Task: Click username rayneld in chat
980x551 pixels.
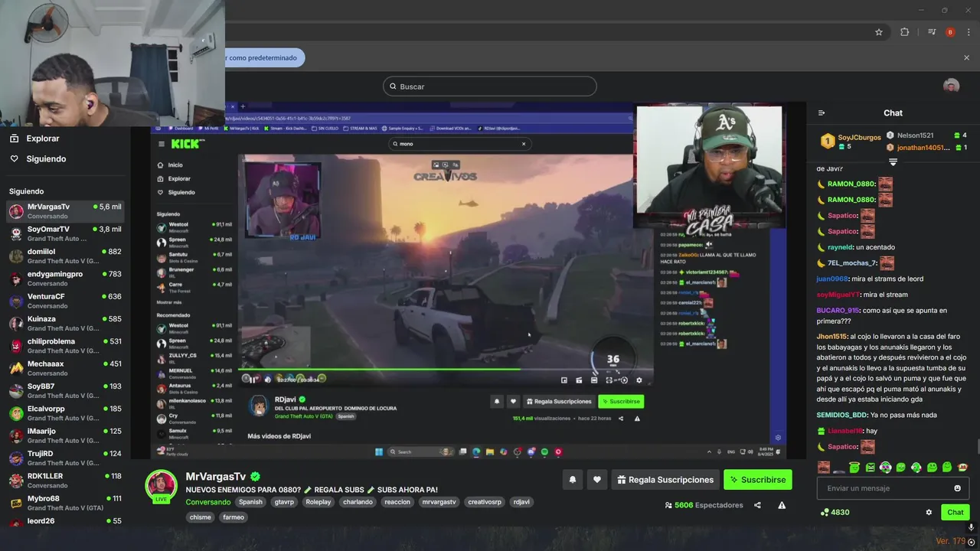Action: pyautogui.click(x=840, y=247)
